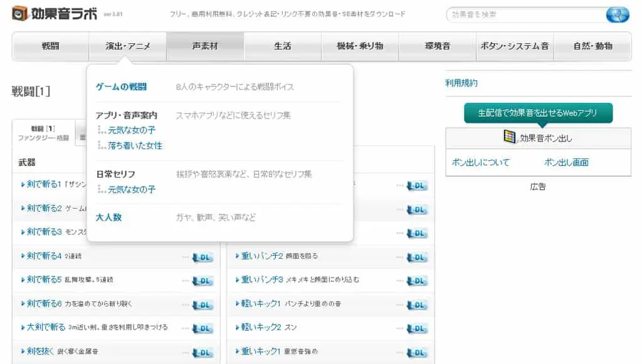Viewport: 642px width, 364px height.
Task: Play the 軽いキック2 sound entry
Action: coord(261,327)
